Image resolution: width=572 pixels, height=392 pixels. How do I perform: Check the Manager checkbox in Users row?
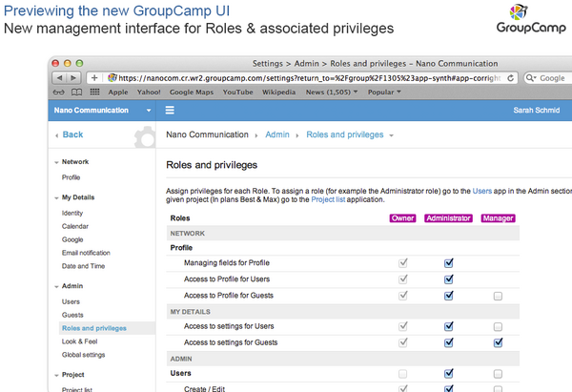(498, 374)
